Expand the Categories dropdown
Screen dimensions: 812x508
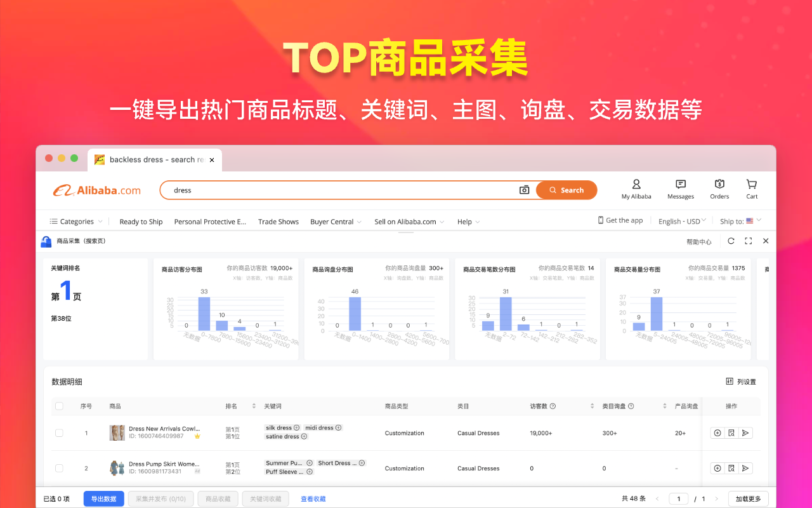75,221
